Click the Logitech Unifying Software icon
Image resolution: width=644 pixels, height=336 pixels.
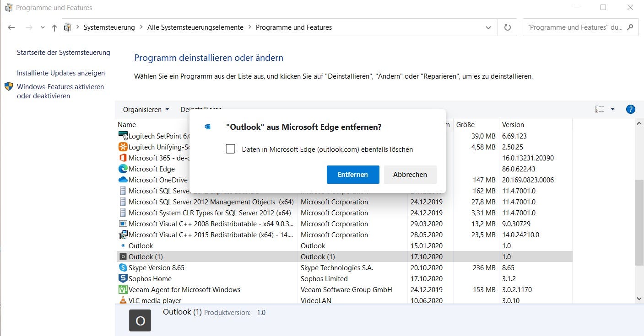click(x=123, y=147)
